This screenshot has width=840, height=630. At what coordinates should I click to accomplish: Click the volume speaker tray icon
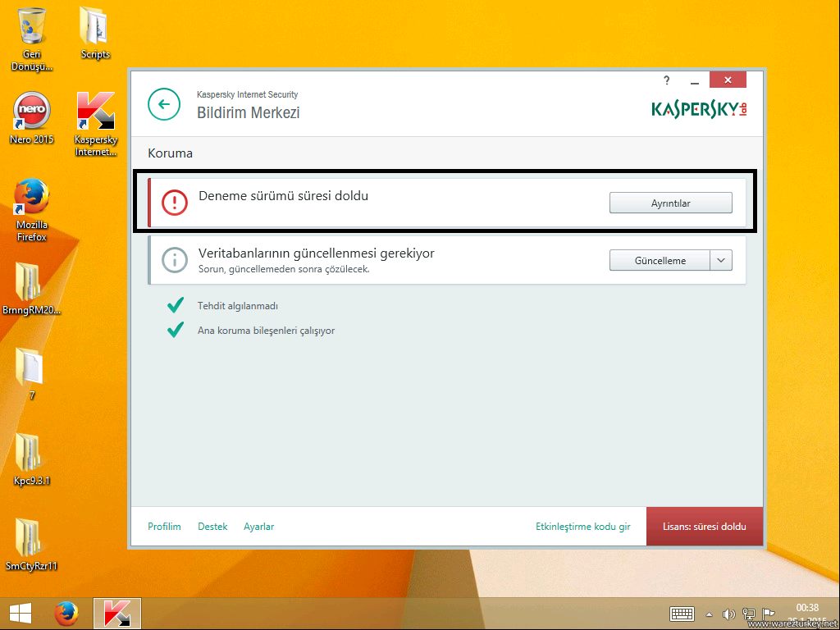pos(728,614)
